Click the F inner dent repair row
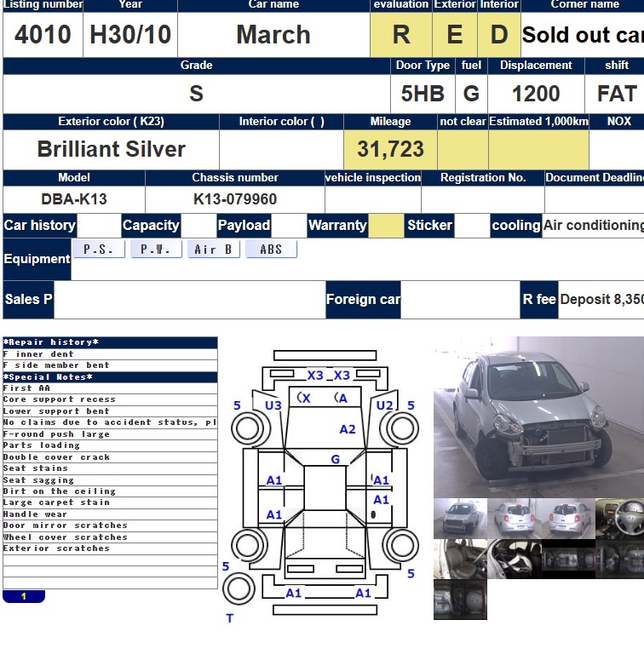This screenshot has height=666, width=644. pyautogui.click(x=110, y=354)
